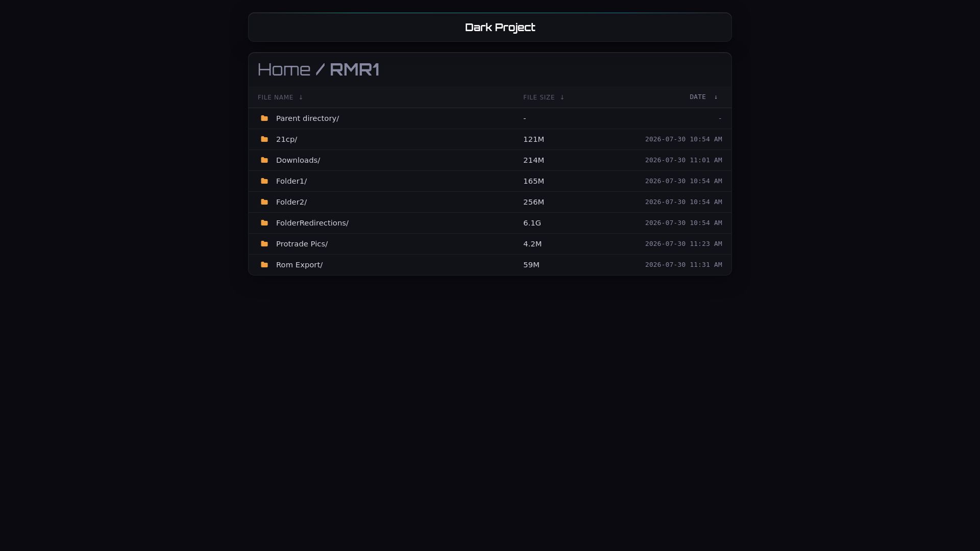The height and width of the screenshot is (551, 980).
Task: Click the Folder1 row's folder icon
Action: point(264,181)
